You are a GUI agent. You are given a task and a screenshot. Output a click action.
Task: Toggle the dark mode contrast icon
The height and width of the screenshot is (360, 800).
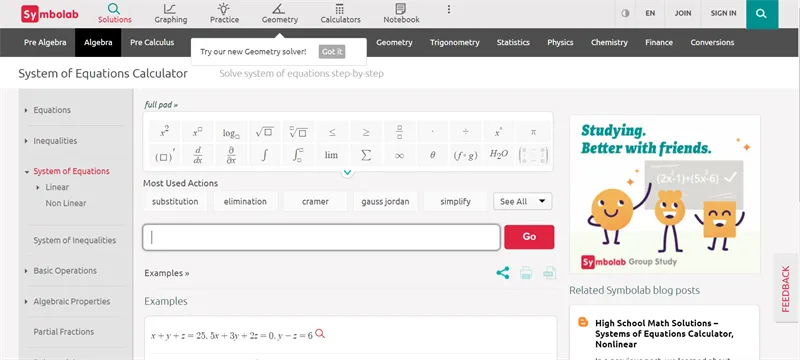pyautogui.click(x=625, y=14)
